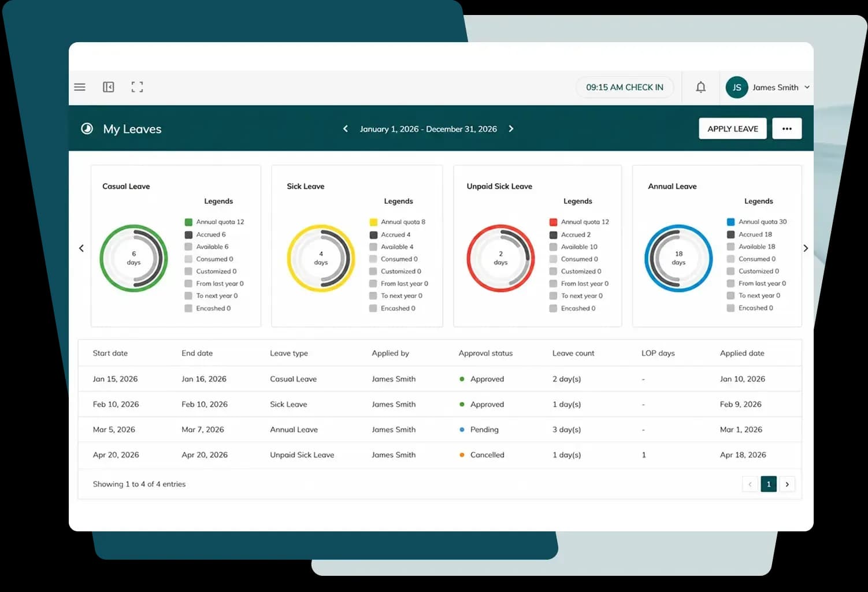
Task: Toggle Annual Leave To next year legend
Action: pos(754,296)
